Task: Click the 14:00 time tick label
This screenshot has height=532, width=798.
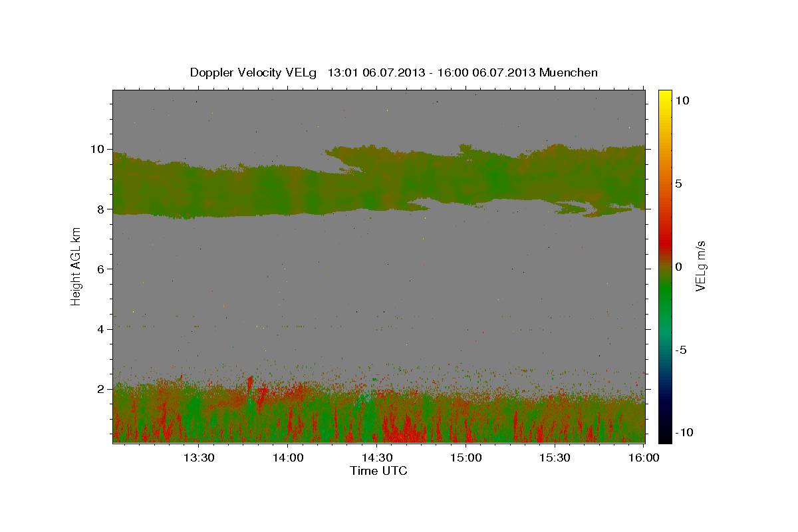Action: click(x=287, y=458)
